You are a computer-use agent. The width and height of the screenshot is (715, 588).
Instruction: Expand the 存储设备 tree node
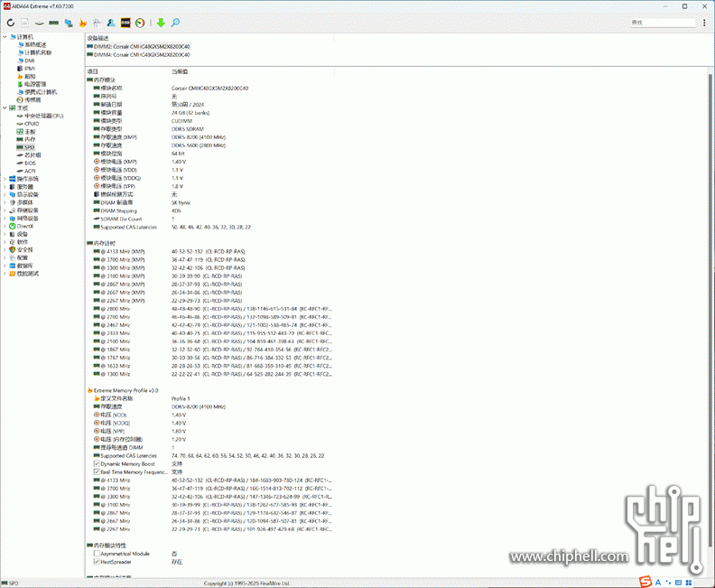point(5,210)
